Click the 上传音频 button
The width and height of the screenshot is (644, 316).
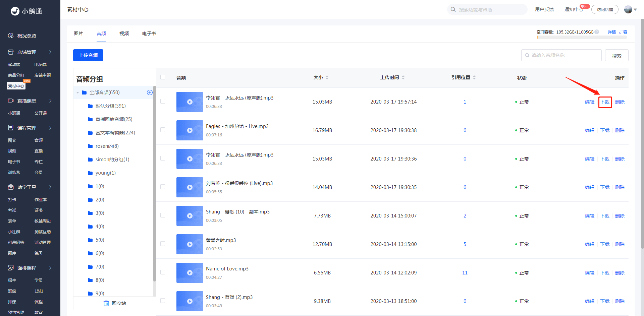tap(88, 55)
